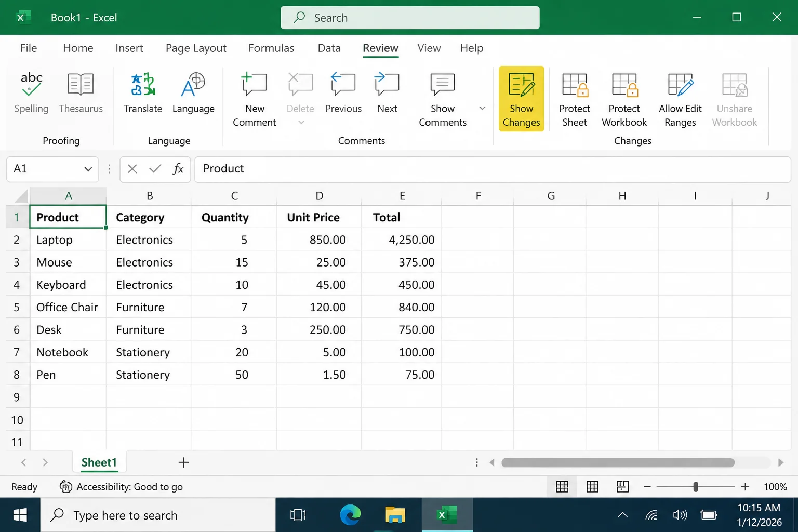
Task: Click horizontal scroll left arrow
Action: click(491, 462)
